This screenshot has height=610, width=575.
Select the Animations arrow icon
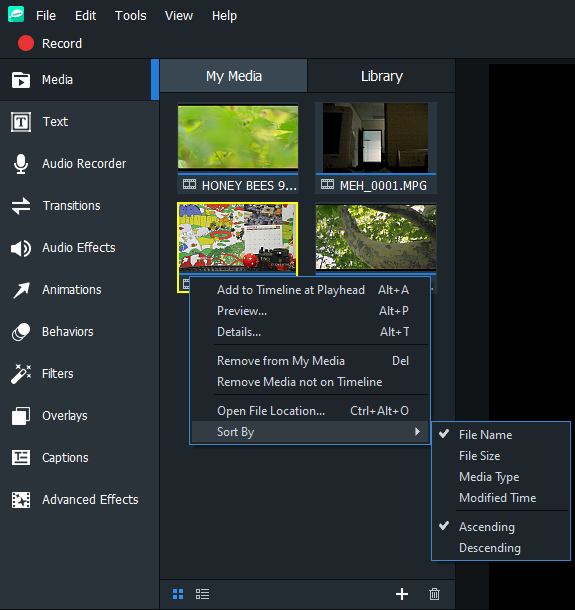pos(21,290)
